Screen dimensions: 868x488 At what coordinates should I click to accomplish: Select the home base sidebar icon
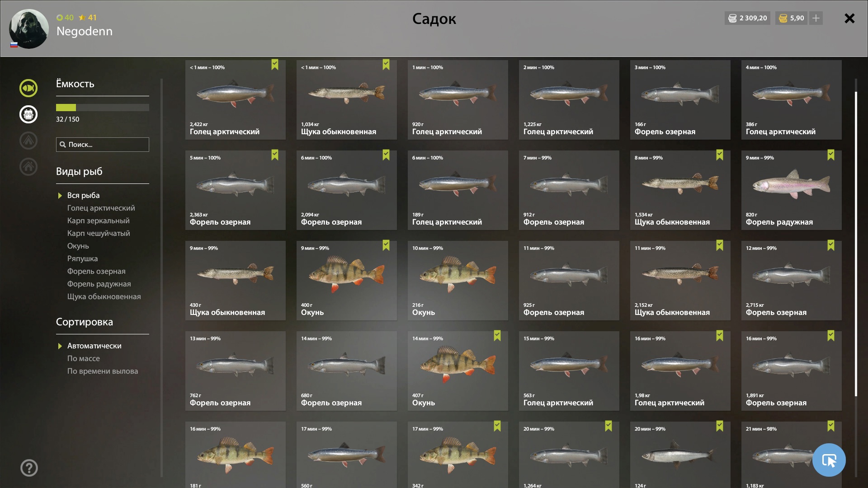[x=28, y=167]
